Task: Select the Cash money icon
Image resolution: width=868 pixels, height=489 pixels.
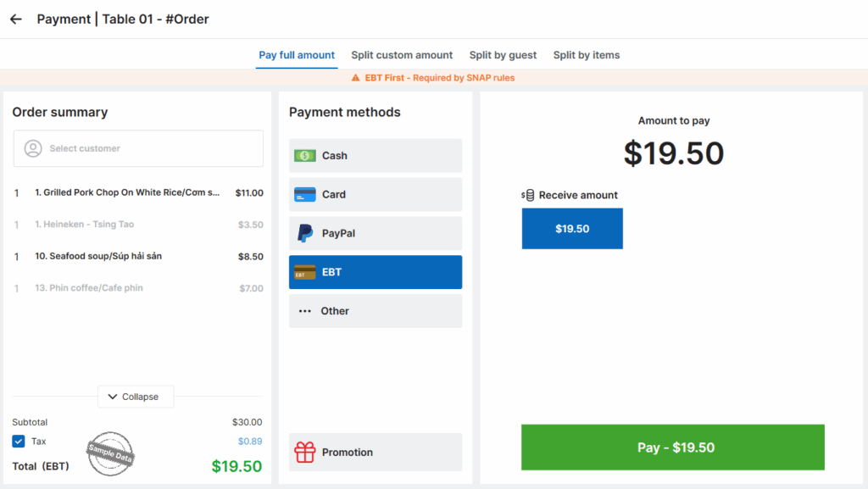Action: coord(304,155)
